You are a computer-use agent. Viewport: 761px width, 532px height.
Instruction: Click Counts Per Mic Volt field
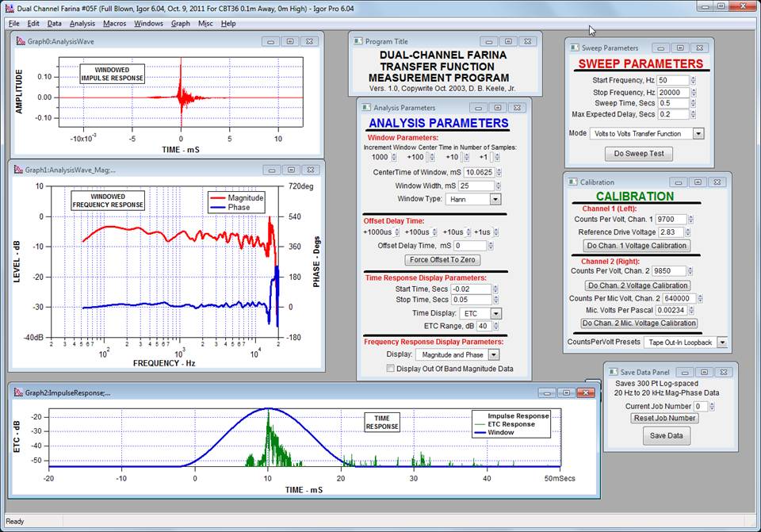679,299
